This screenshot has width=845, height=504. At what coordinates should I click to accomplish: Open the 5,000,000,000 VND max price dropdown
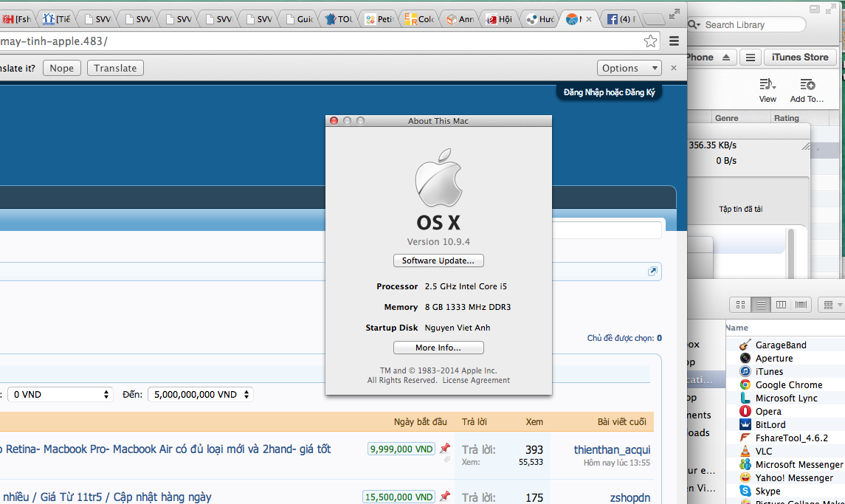pyautogui.click(x=201, y=395)
